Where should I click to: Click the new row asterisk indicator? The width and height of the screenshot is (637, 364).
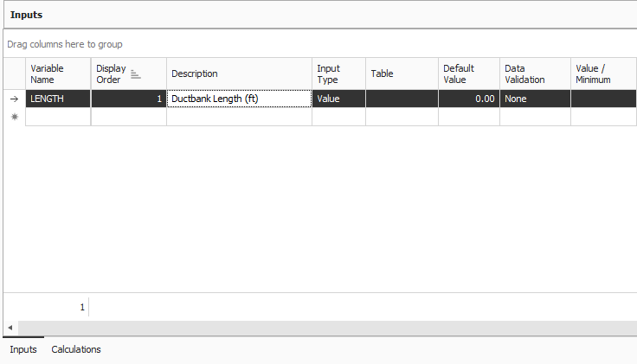tap(14, 117)
